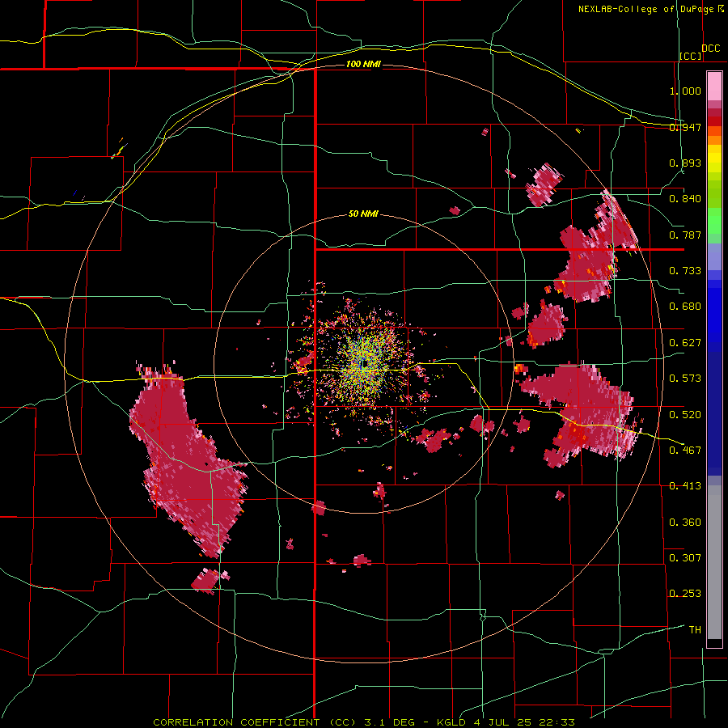This screenshot has height=728, width=728.
Task: Click the 0.947 color scale value
Action: point(685,127)
